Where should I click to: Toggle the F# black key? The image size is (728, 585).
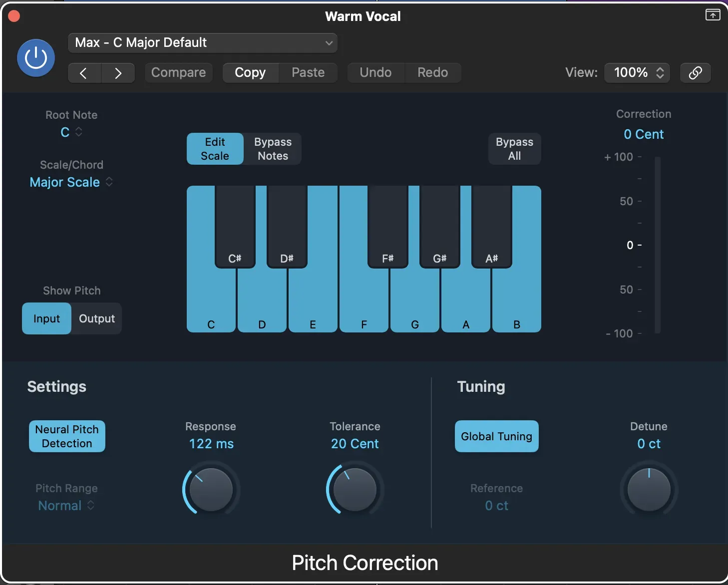point(387,227)
